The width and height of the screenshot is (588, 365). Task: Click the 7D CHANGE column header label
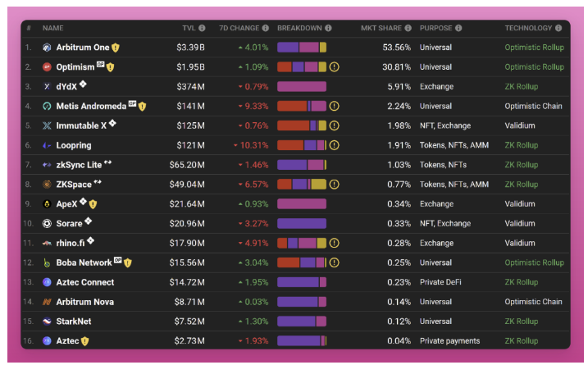point(239,28)
